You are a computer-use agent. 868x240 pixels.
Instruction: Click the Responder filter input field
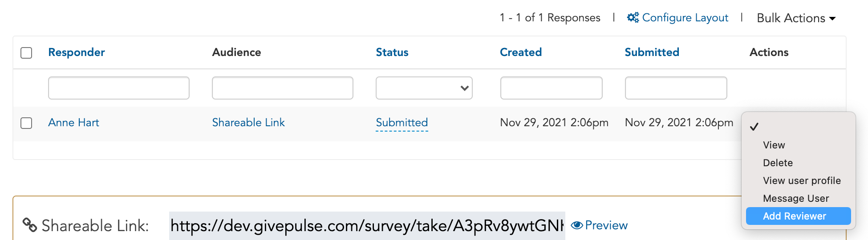click(119, 88)
